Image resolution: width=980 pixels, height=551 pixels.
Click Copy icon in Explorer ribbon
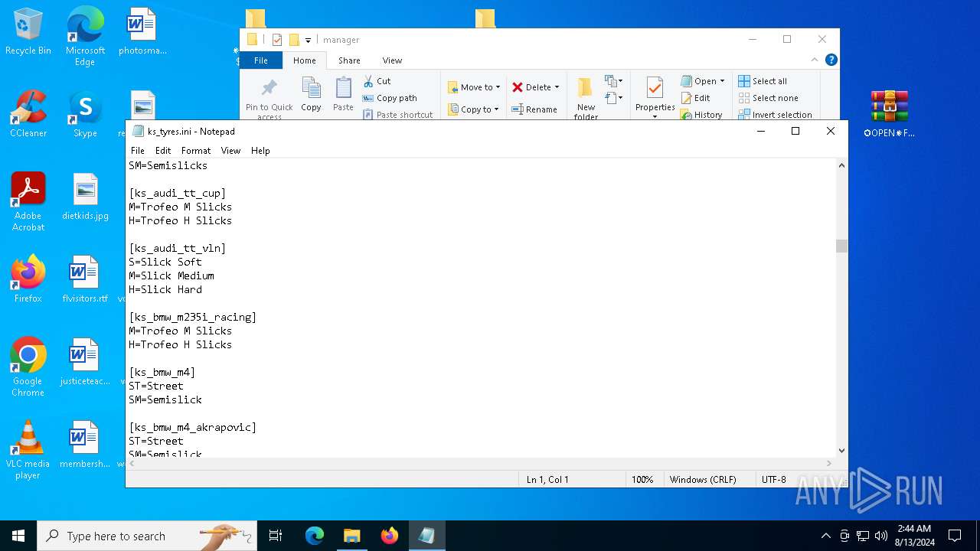[311, 95]
